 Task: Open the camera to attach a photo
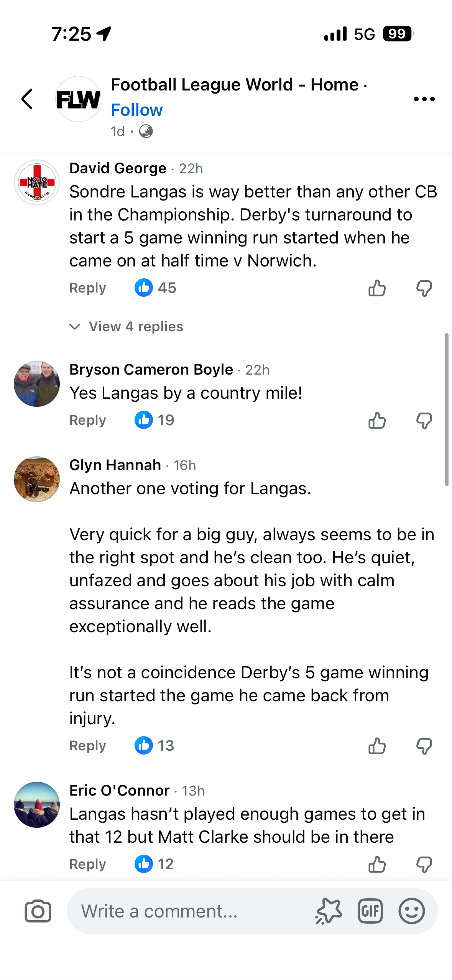point(38,911)
